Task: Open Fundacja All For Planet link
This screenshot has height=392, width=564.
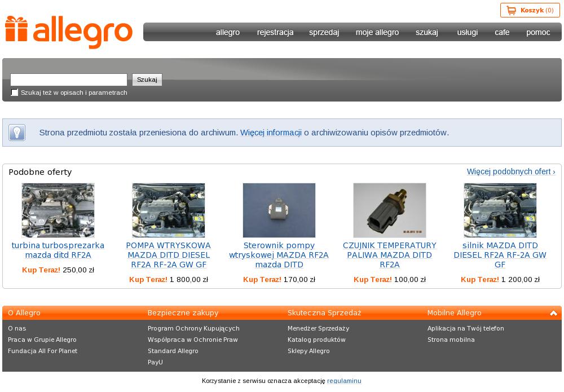Action: pos(42,351)
